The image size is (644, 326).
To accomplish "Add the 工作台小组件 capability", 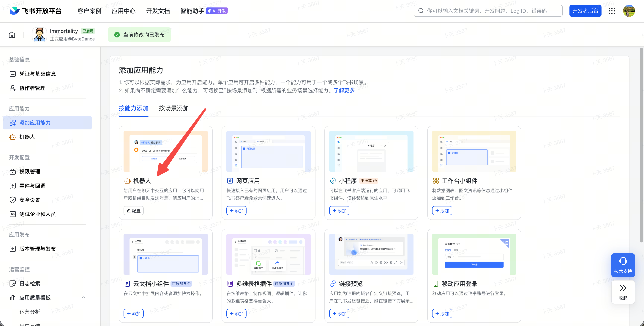I will coord(442,211).
